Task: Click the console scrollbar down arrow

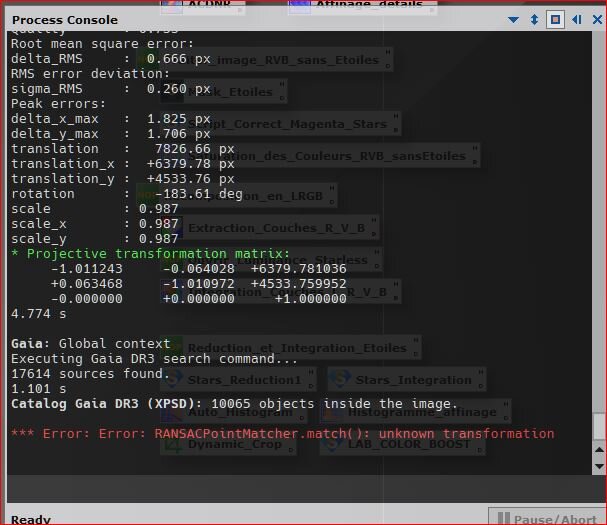Action: coord(599,466)
